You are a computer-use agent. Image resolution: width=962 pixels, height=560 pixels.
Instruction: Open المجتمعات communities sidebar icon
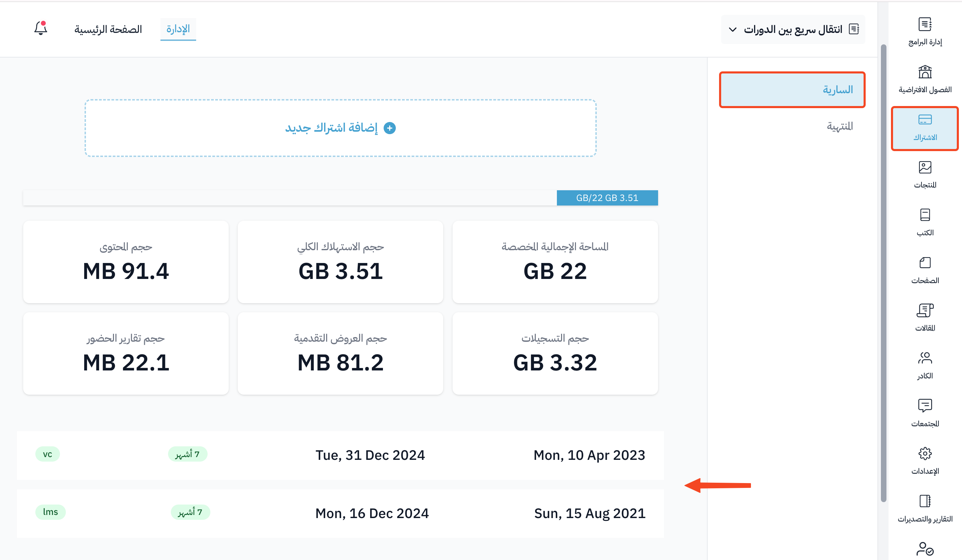pos(925,405)
